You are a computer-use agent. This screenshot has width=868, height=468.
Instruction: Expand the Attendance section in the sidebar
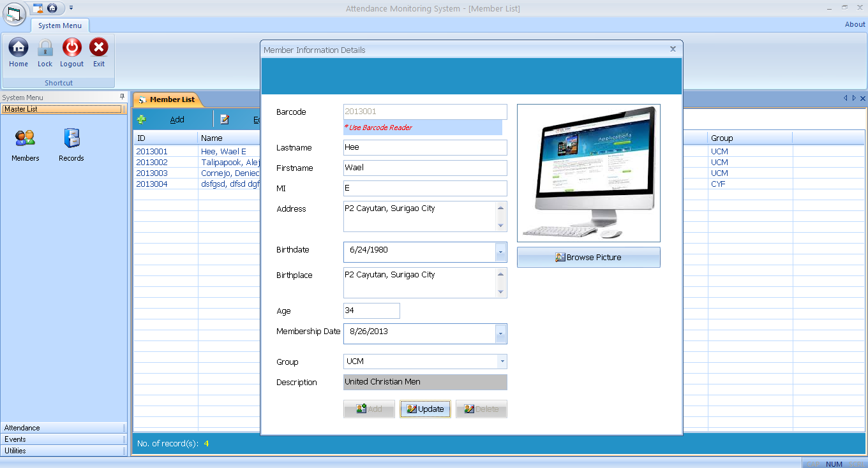[x=64, y=428]
